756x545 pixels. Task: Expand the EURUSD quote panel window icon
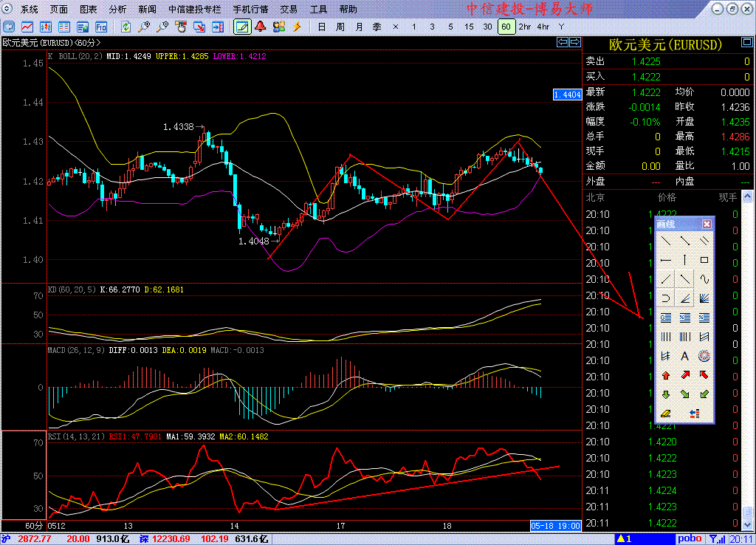[747, 43]
